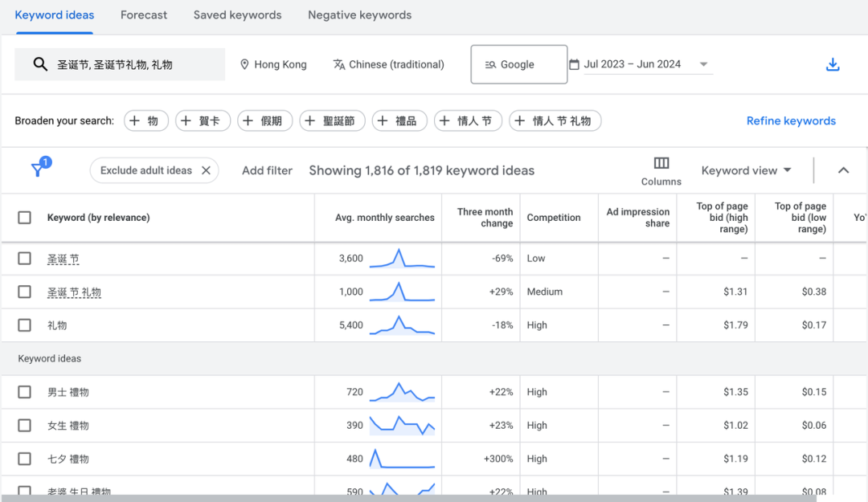868x502 pixels.
Task: Click the Hong Kong location pin
Action: 244,64
